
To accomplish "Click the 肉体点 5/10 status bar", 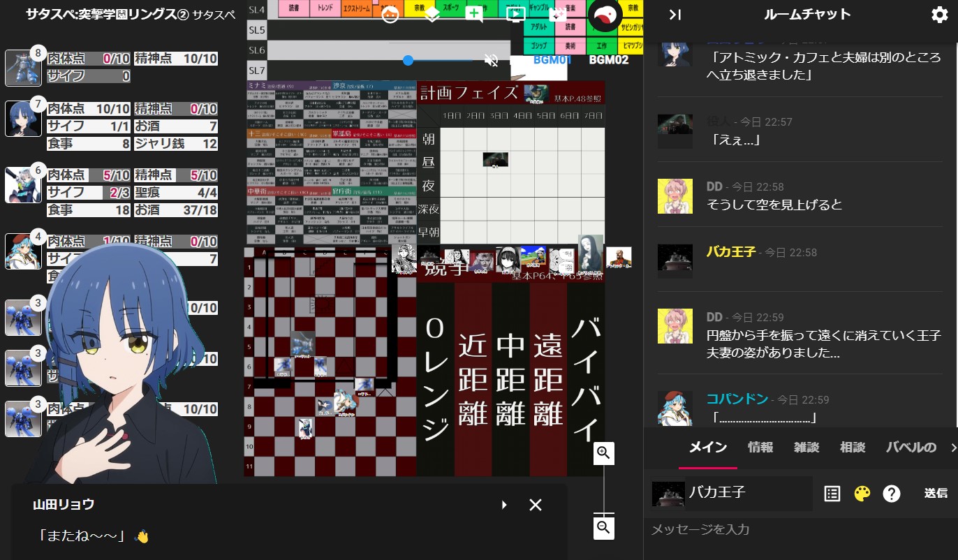I will [x=89, y=175].
